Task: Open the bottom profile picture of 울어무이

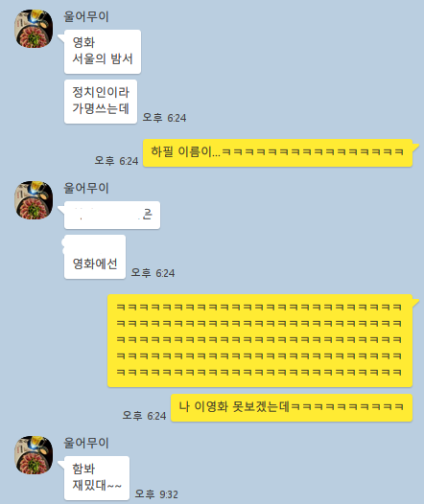Action: (x=34, y=455)
